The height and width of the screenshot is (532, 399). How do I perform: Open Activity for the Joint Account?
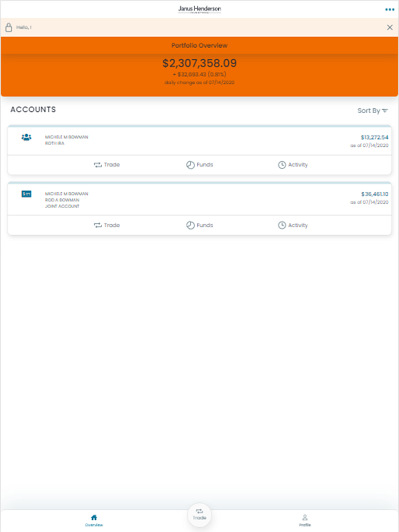point(293,225)
